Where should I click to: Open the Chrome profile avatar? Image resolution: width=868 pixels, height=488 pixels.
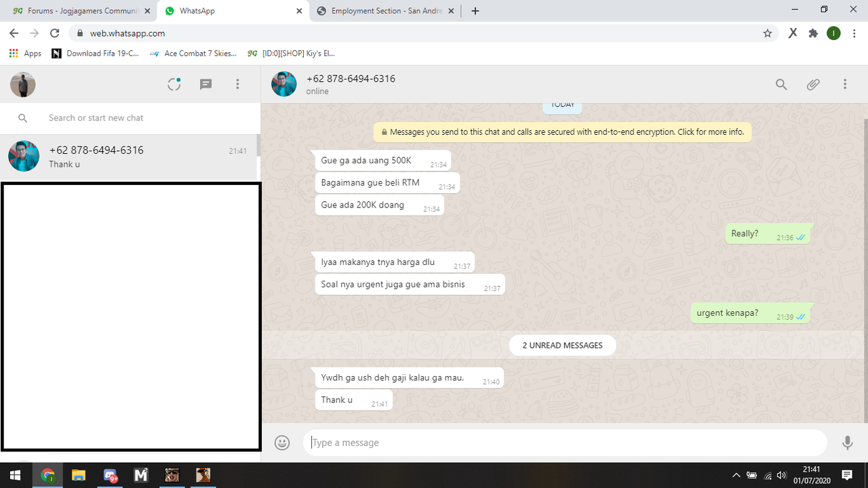(x=833, y=33)
